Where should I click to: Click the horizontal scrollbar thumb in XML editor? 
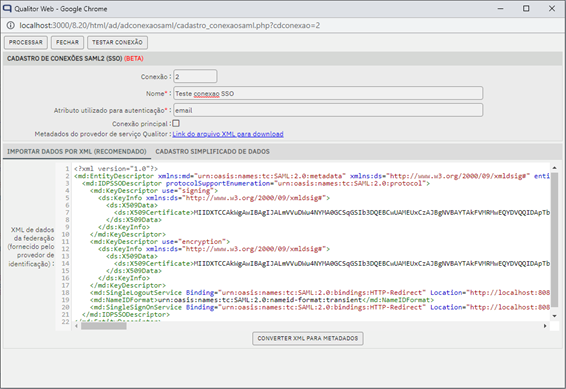point(104,326)
